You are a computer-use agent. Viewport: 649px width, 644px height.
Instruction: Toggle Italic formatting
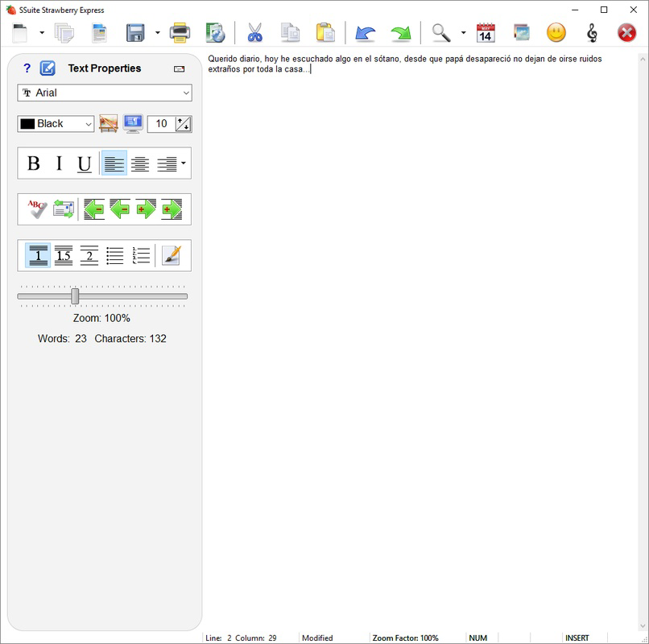(60, 163)
